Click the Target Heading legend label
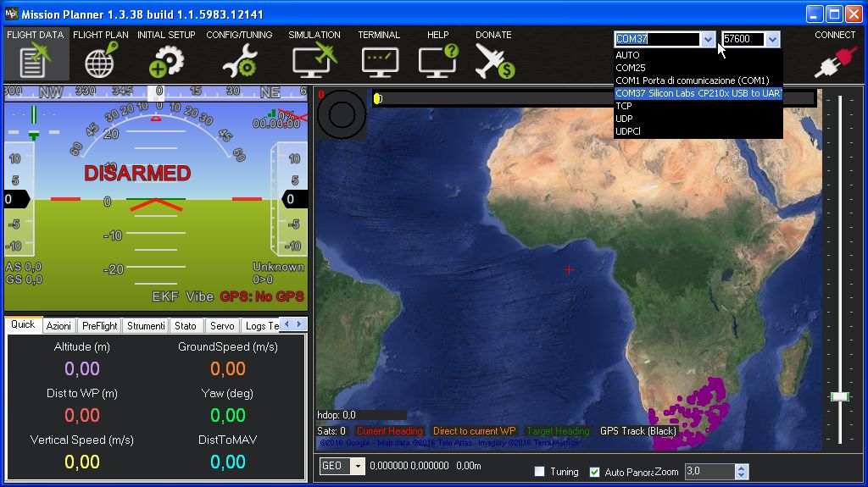The width and height of the screenshot is (868, 487). coord(558,430)
